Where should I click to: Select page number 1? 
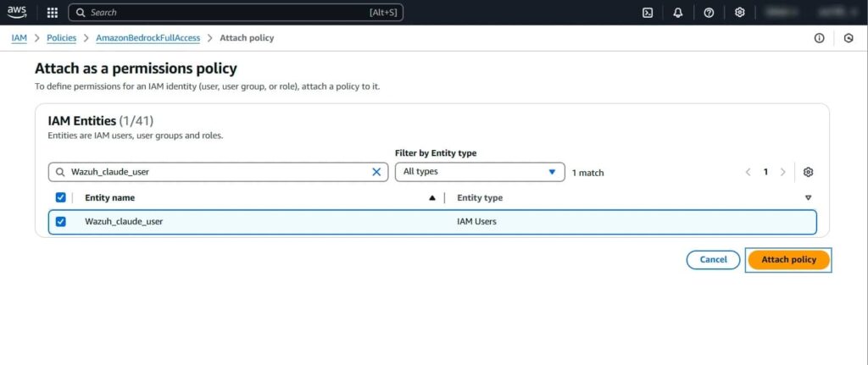(x=765, y=172)
